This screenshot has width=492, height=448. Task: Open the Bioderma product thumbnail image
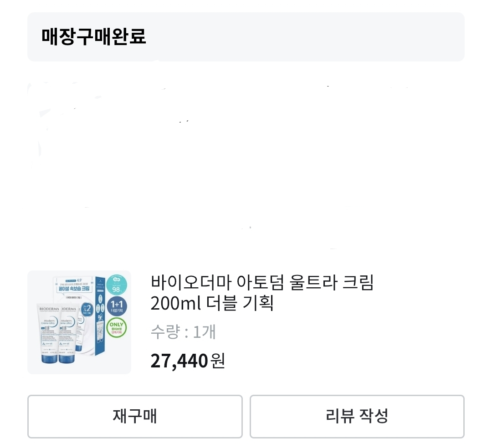tap(79, 322)
